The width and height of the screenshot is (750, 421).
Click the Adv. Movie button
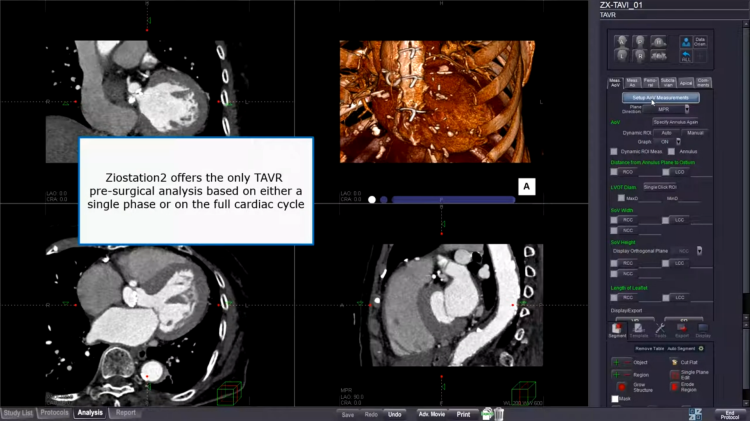coord(432,414)
